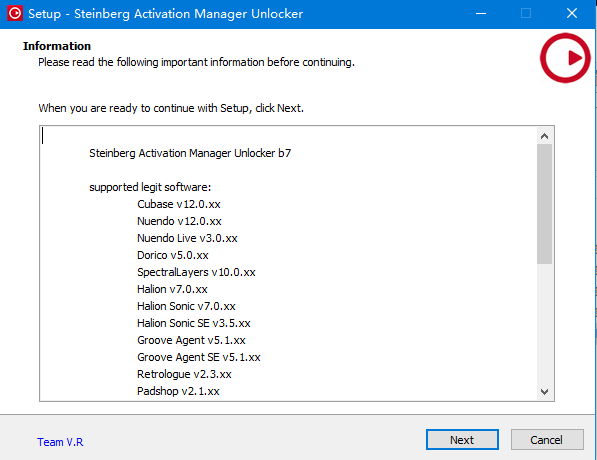This screenshot has height=460, width=597.
Task: Click the Nuendo Live v3.0.xx line
Action: coord(187,238)
